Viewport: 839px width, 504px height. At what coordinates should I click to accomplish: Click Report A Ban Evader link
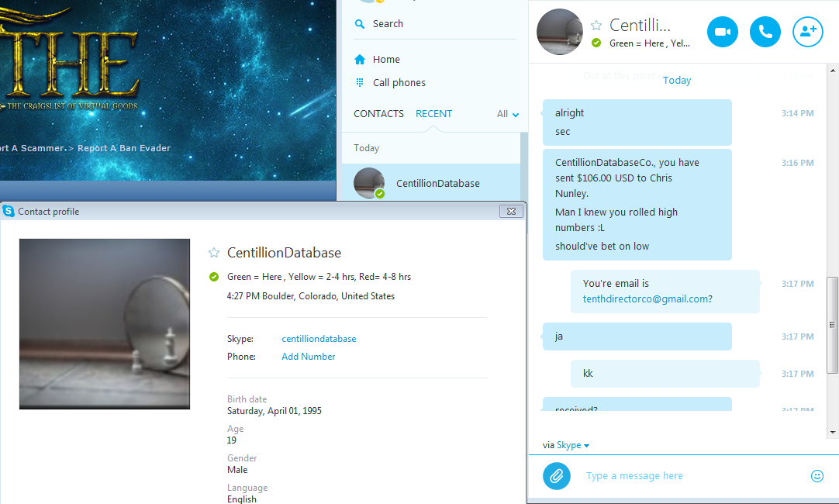pos(124,148)
